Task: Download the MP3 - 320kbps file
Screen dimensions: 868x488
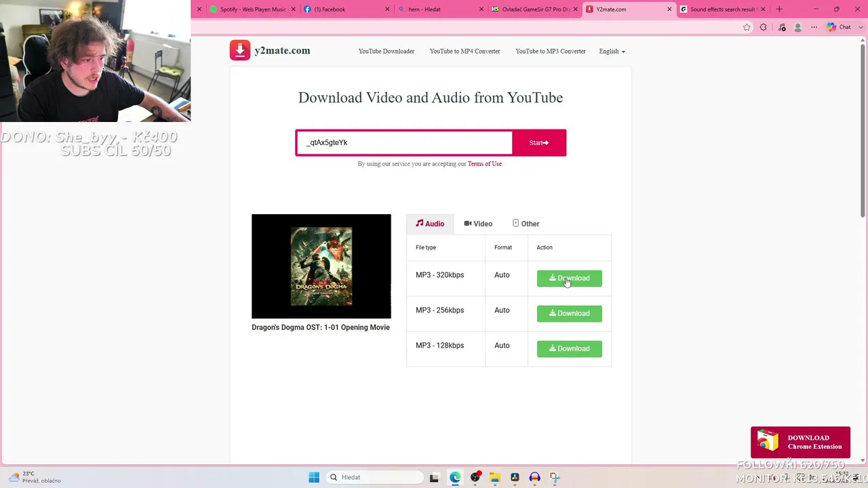Action: (570, 279)
